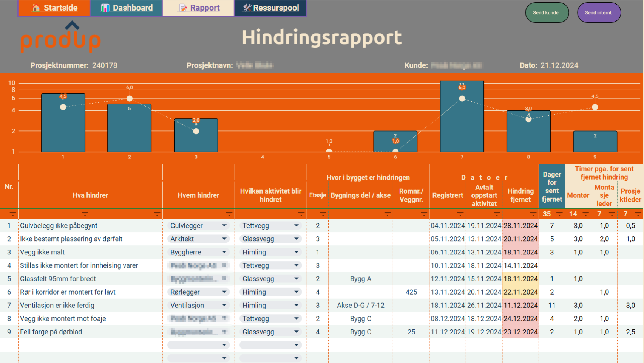Click the Montasjeleder column filter icon

click(612, 214)
